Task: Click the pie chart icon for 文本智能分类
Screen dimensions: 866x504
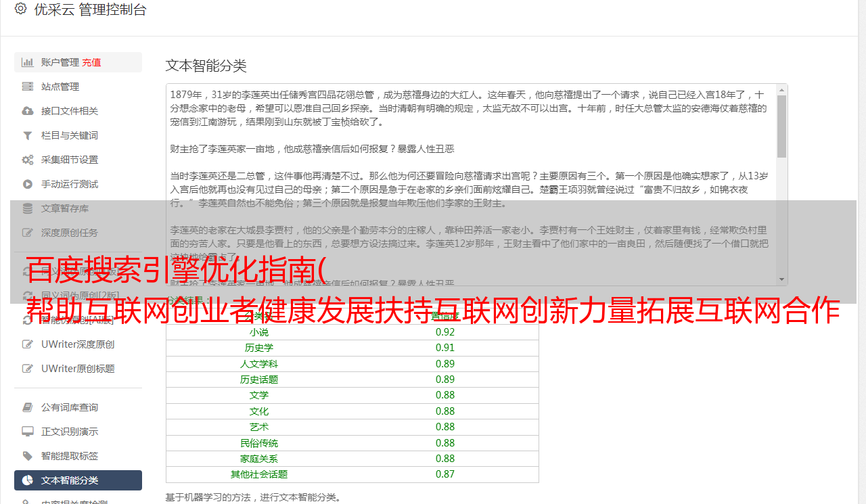Action: (x=28, y=480)
